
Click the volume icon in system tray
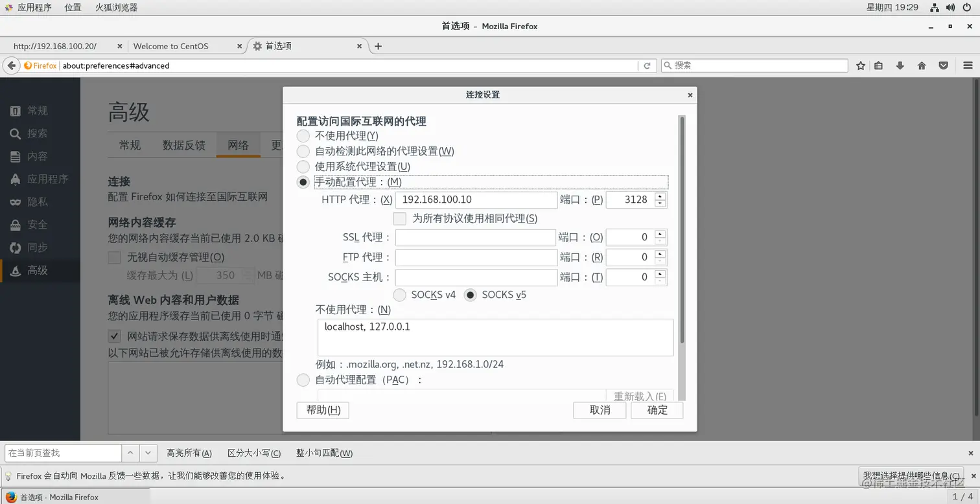click(951, 7)
